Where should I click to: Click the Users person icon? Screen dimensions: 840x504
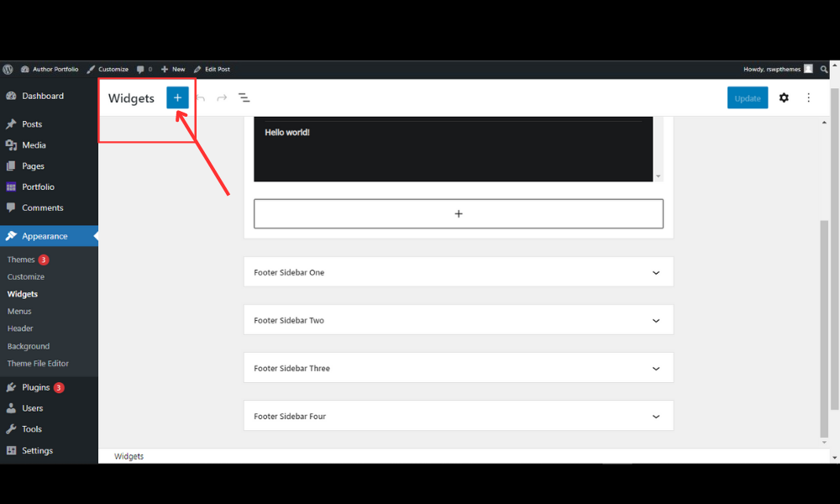(x=11, y=408)
